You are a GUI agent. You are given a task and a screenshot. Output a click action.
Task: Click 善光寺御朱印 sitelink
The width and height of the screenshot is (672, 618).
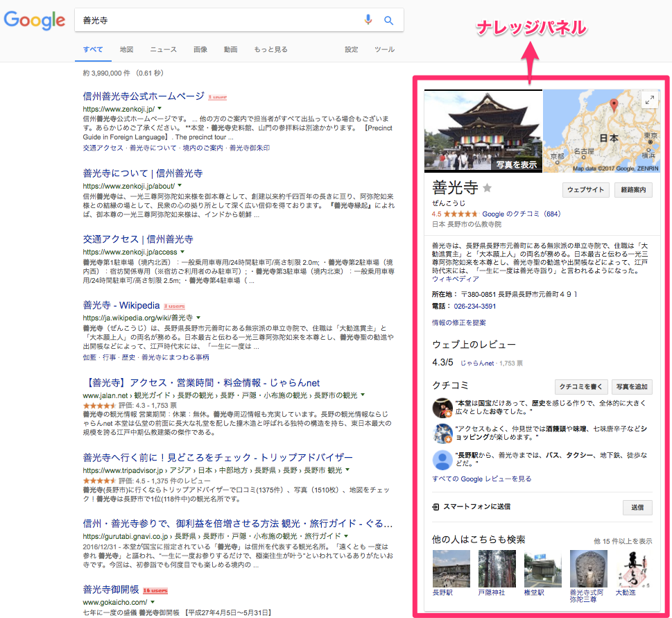click(x=250, y=148)
